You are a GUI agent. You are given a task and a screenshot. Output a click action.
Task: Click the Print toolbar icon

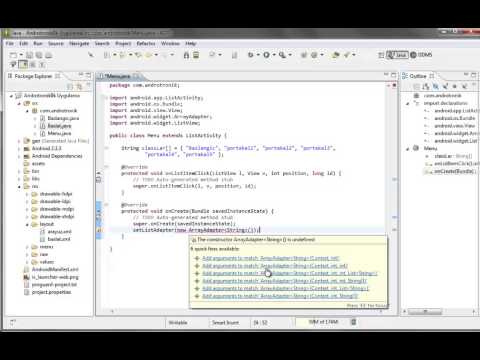(x=49, y=55)
